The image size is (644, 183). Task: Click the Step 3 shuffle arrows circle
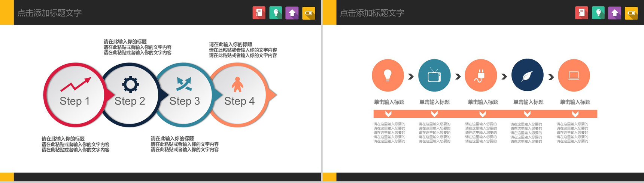pos(185,95)
